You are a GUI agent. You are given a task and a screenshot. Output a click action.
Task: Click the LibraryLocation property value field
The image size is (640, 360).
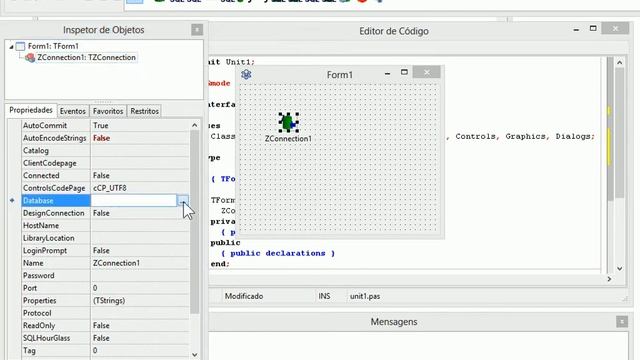140,238
